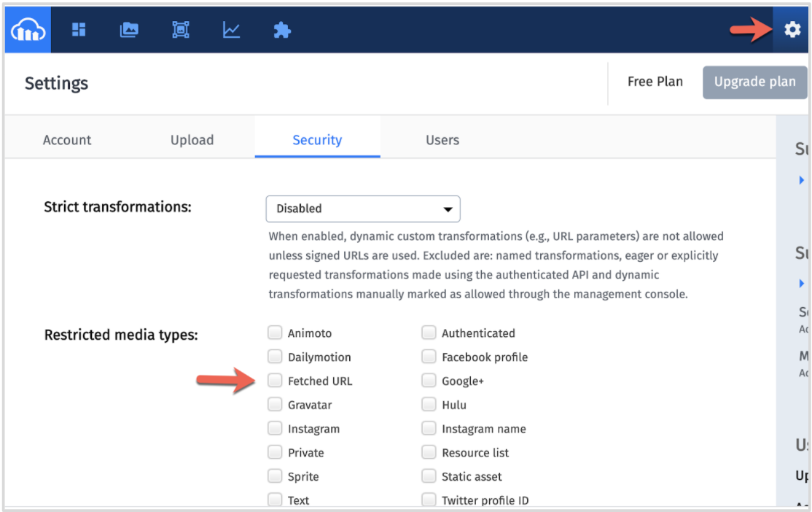Open the Settings gear icon
Viewport: 812px width, 512px height.
792,30
